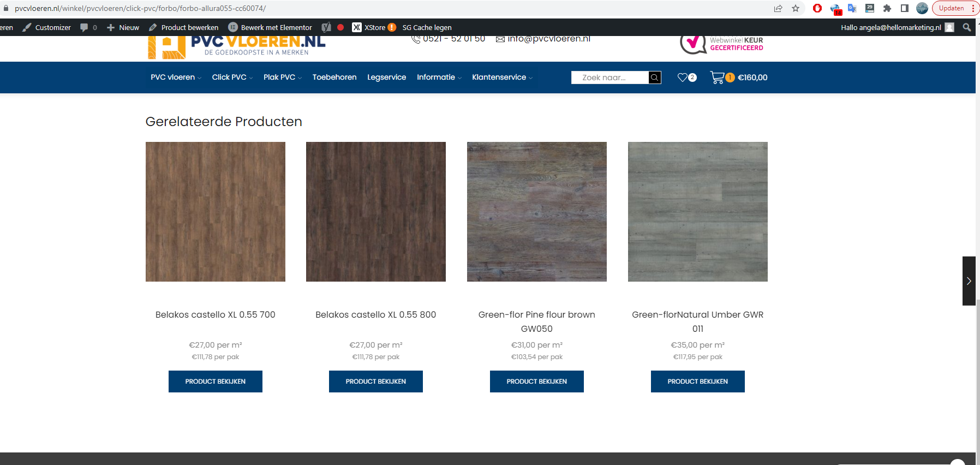This screenshot has height=465, width=980.
Task: Open Green-florNatural Umber GWR 011 image
Action: tap(698, 212)
